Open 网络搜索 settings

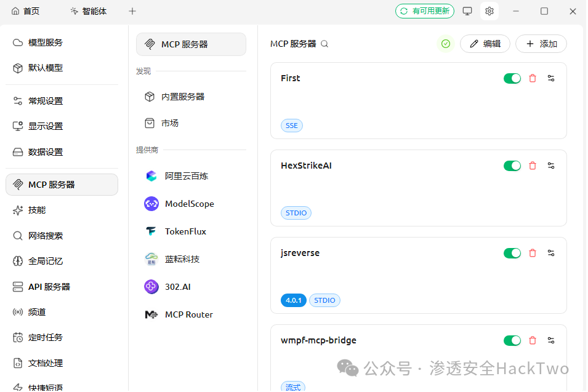[x=62, y=236]
